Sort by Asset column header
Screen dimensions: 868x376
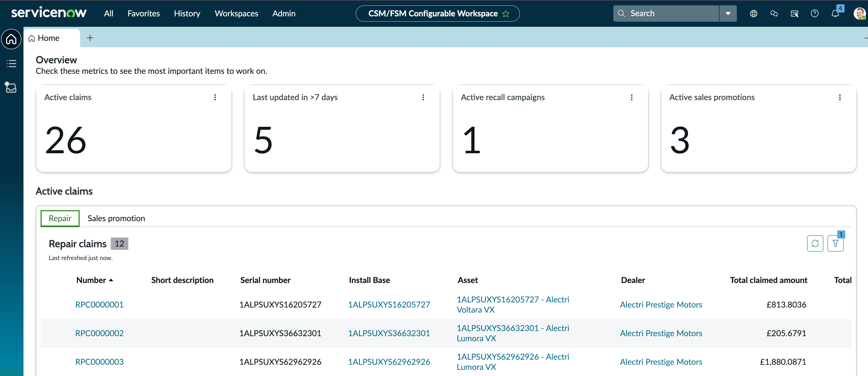468,280
